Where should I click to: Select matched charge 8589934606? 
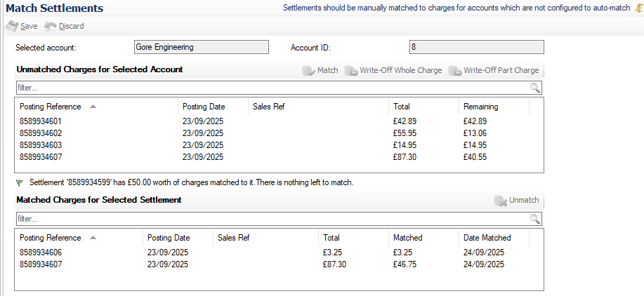(x=41, y=253)
